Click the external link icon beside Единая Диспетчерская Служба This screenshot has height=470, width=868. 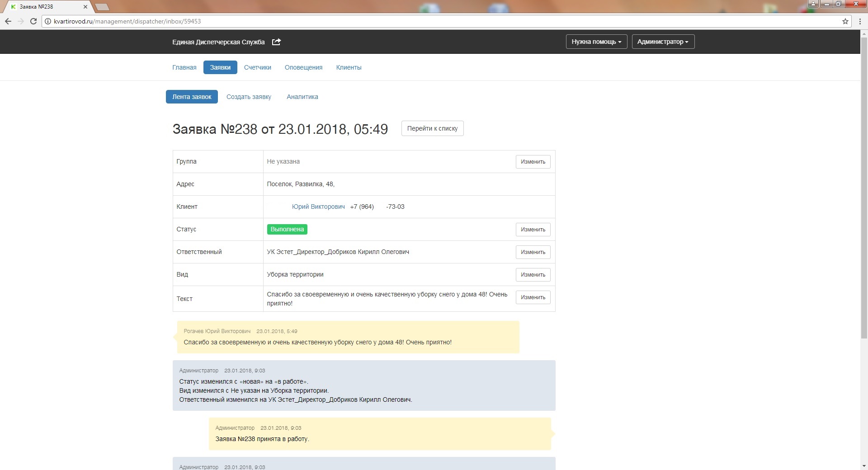pyautogui.click(x=276, y=42)
